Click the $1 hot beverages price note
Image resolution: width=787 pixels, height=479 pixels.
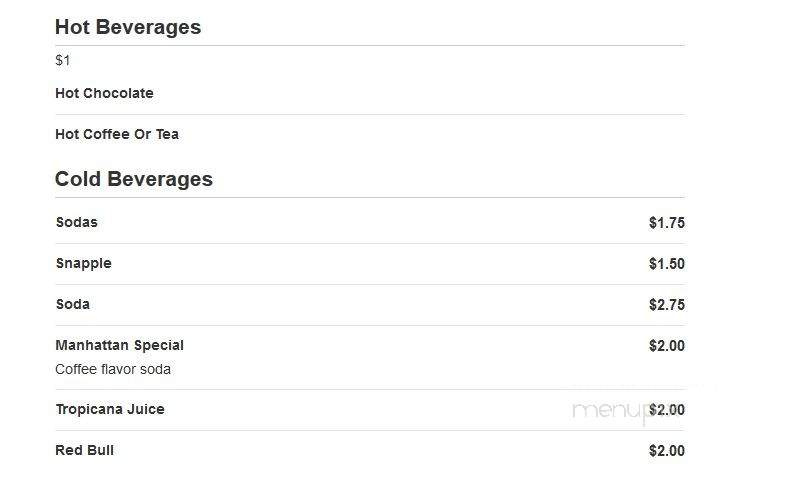click(63, 61)
